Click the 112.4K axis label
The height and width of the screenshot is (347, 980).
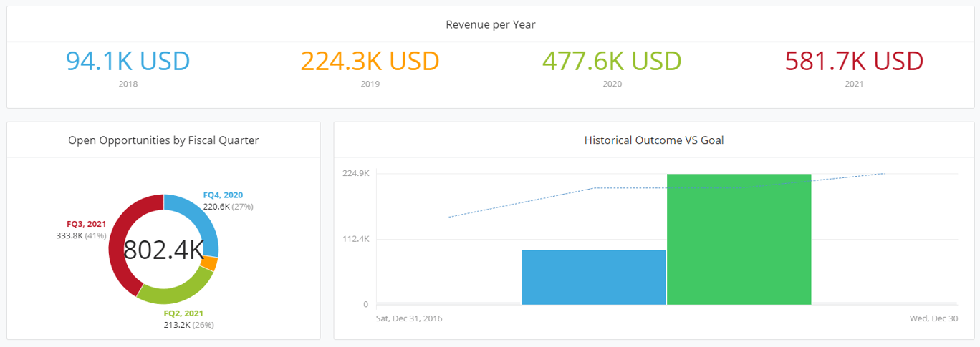pyautogui.click(x=356, y=239)
